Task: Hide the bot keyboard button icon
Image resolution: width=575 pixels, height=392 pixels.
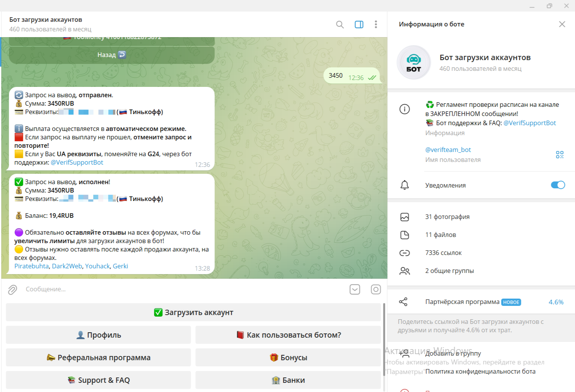Action: (355, 289)
